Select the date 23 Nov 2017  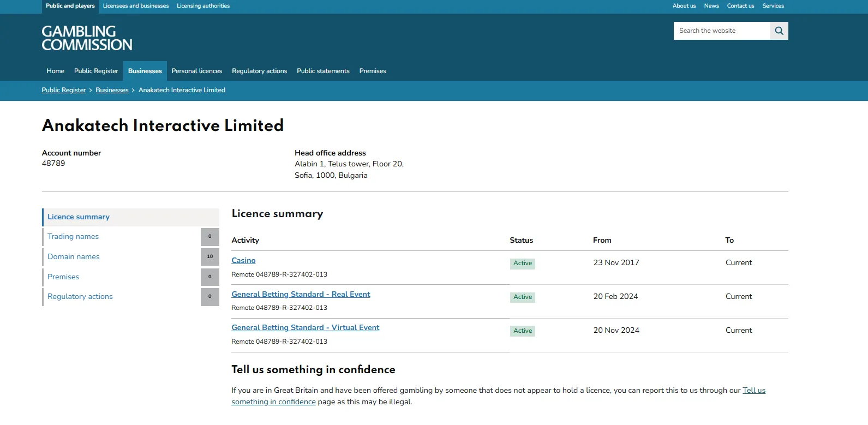pyautogui.click(x=616, y=263)
